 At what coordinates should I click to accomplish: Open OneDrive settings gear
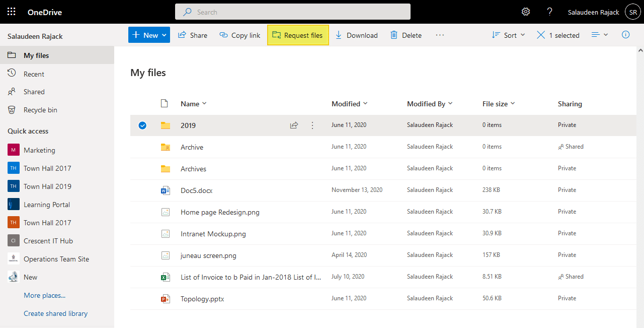(525, 11)
